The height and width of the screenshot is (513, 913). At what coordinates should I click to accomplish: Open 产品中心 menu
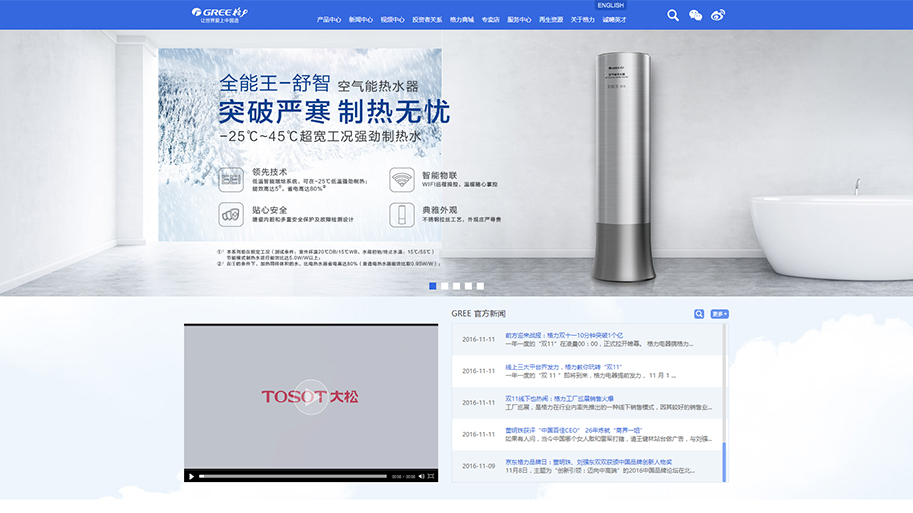[329, 20]
